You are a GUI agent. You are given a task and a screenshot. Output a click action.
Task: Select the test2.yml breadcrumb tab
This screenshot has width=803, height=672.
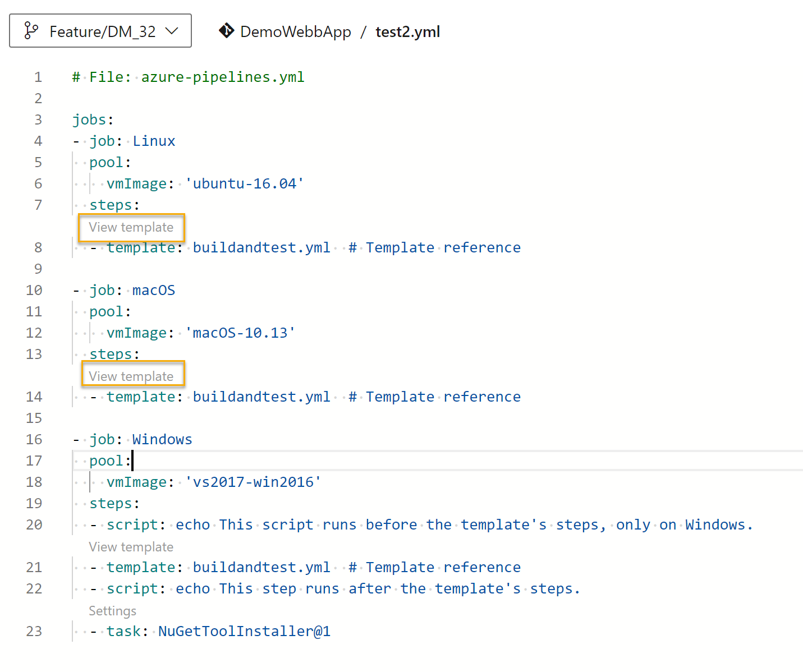click(x=408, y=32)
